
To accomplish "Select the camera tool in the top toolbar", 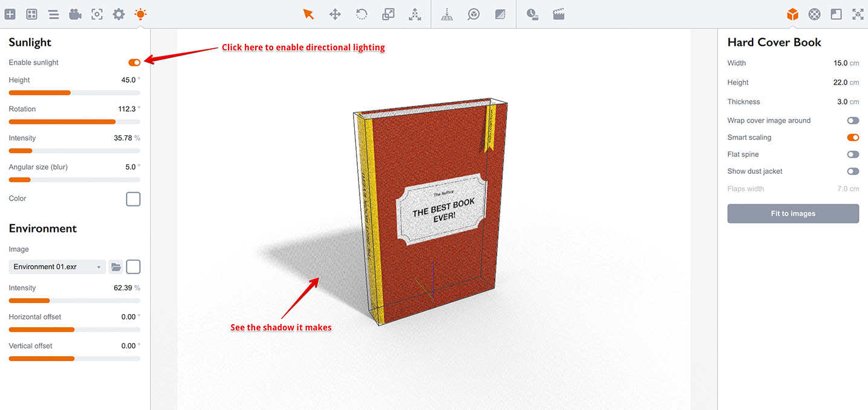I will coord(75,13).
